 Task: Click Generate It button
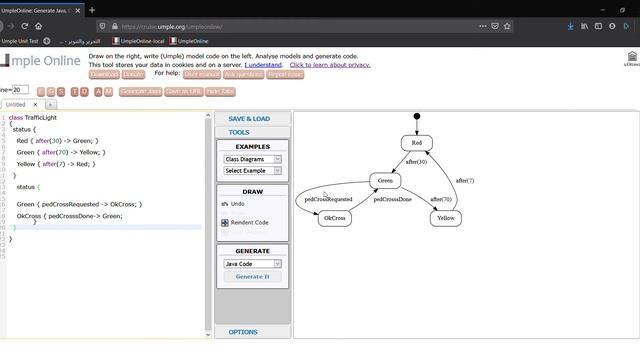[252, 277]
